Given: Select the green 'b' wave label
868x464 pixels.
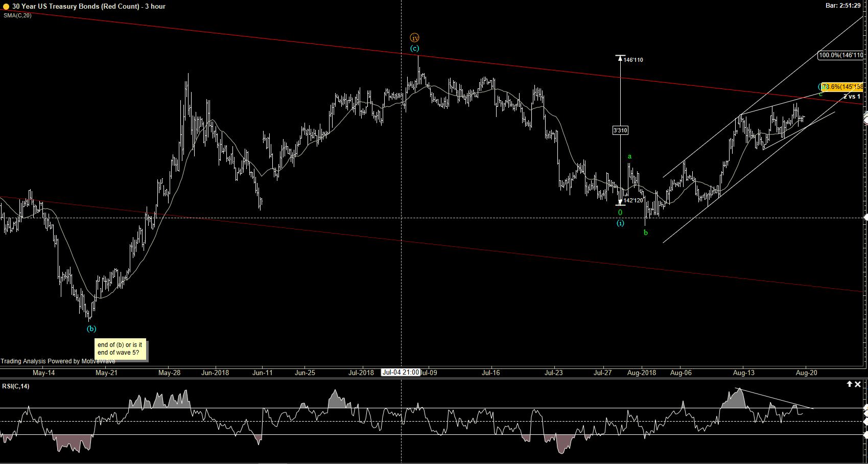Looking at the screenshot, I should pos(646,233).
